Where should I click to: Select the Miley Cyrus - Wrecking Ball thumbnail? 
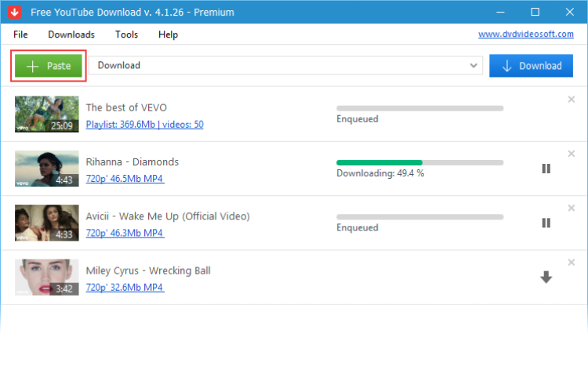[x=47, y=278]
